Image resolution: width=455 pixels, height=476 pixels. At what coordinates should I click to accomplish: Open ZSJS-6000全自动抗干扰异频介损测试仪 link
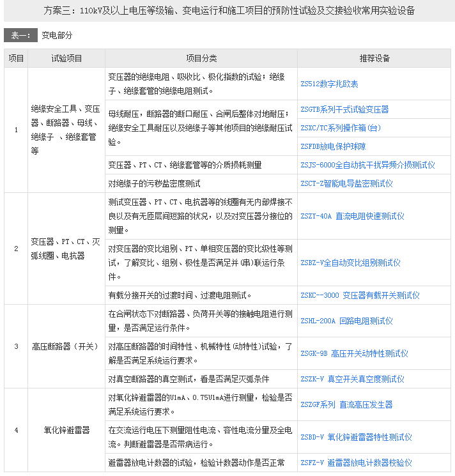coord(367,165)
